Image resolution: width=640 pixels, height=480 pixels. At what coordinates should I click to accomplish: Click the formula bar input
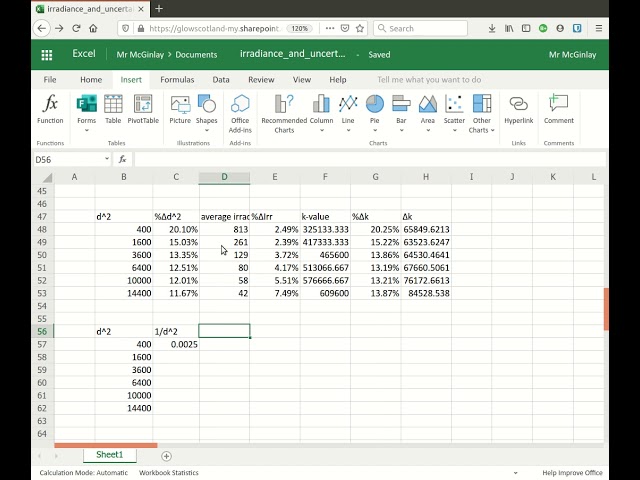click(x=369, y=160)
